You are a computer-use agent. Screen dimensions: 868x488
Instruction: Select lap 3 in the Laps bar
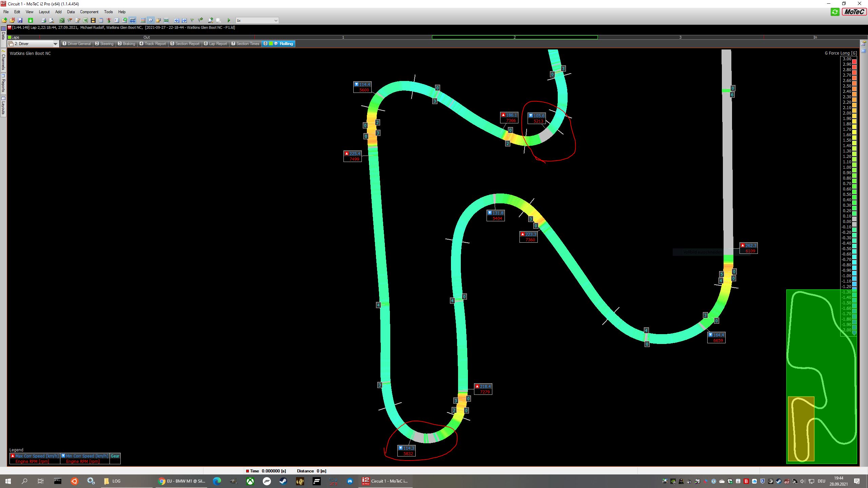[680, 37]
